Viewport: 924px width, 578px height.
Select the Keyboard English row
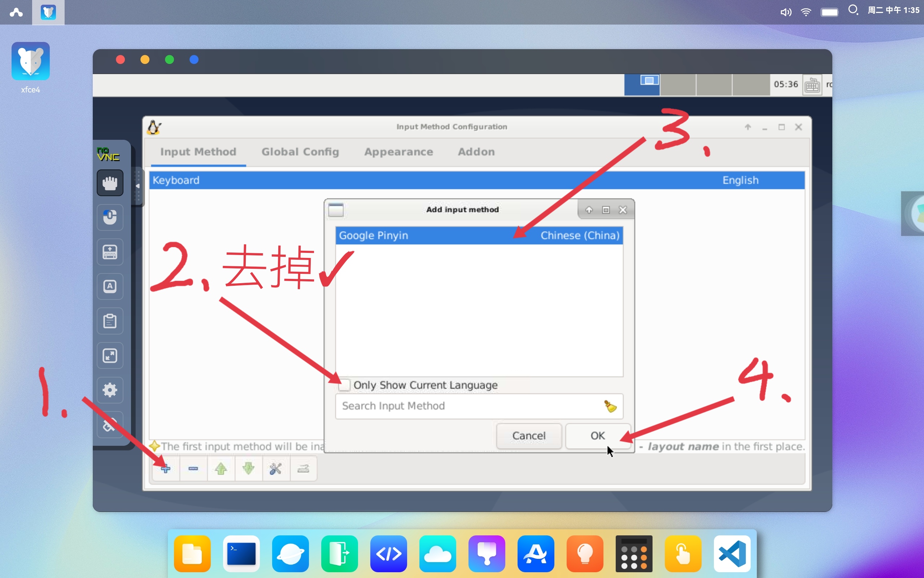coord(477,180)
